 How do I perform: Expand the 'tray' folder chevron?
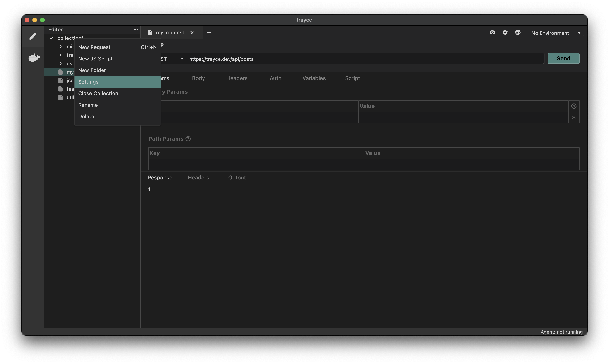[x=60, y=55]
